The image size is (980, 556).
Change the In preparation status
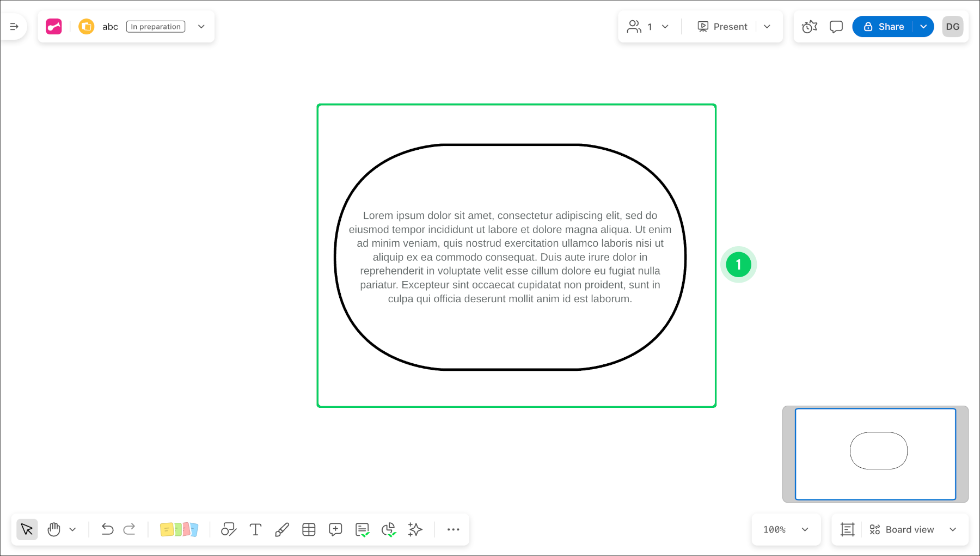coord(155,26)
